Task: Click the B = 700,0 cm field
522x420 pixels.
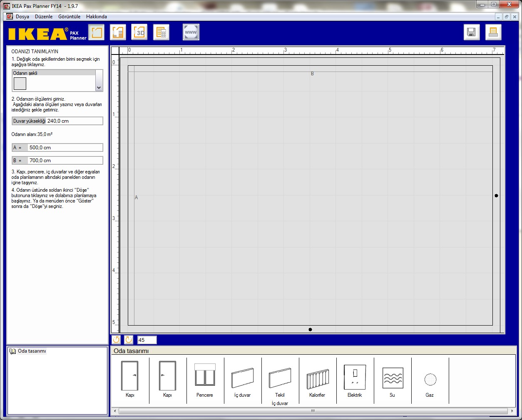Action: [x=57, y=161]
